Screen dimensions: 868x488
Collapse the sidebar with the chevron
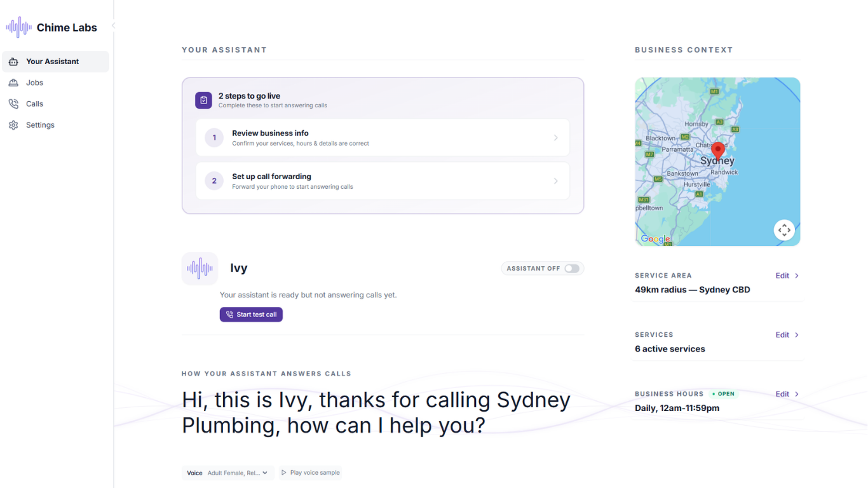[113, 25]
